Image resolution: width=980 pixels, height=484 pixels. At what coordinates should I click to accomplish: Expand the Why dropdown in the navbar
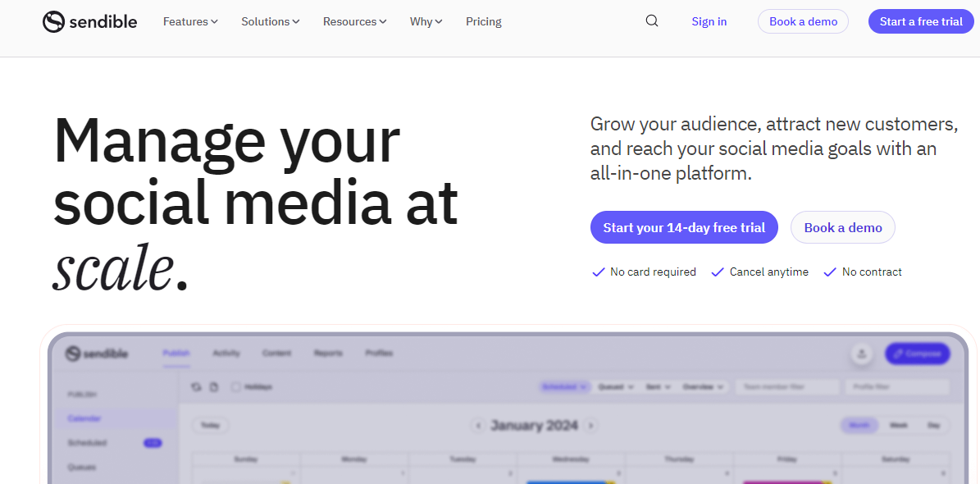(426, 22)
